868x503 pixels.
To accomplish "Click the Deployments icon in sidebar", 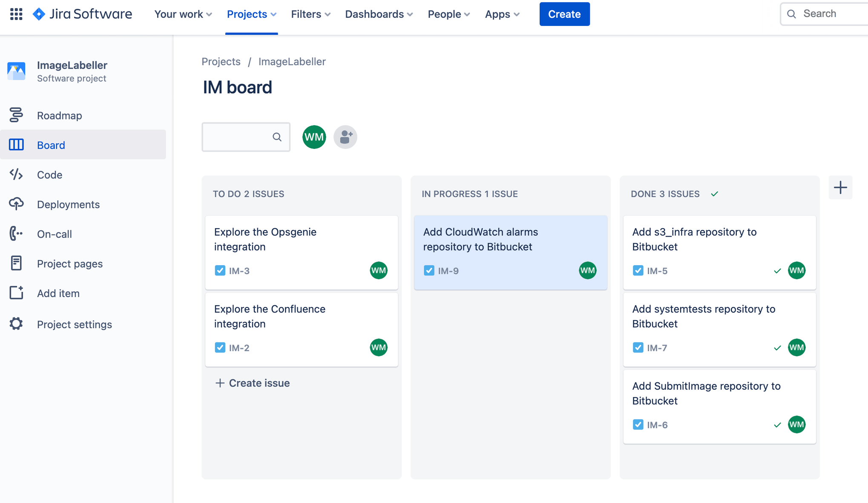I will click(x=16, y=205).
